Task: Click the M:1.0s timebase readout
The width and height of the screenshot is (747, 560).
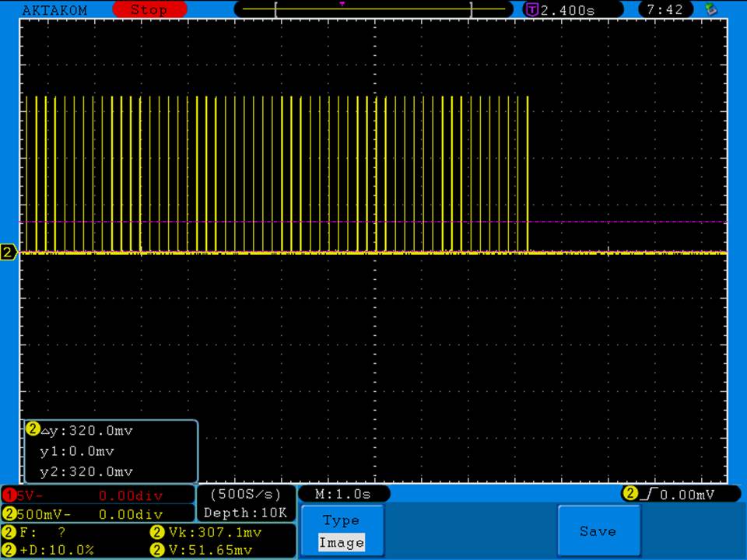Action: 343,494
